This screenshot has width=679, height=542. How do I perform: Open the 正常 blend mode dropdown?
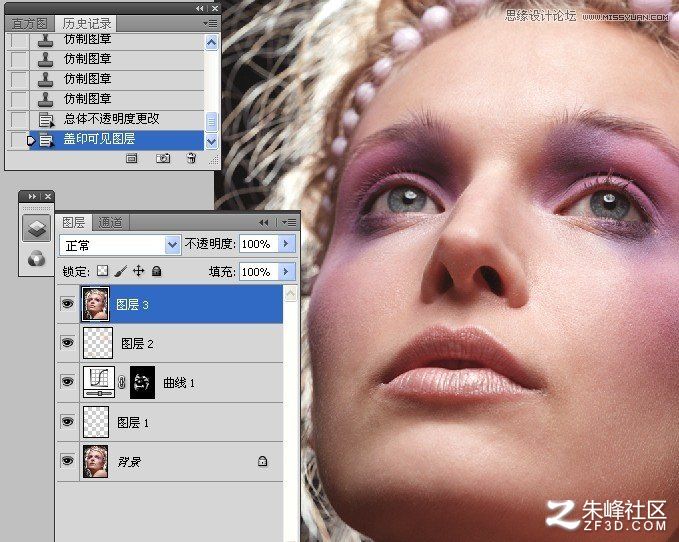tap(120, 245)
